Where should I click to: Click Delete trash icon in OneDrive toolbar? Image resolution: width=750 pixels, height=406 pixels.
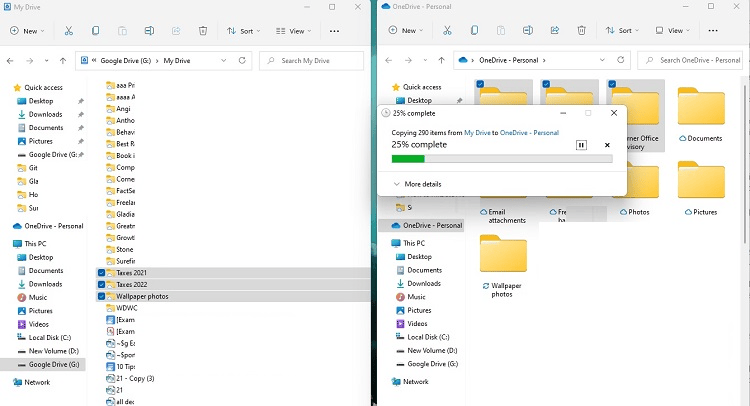coord(581,30)
